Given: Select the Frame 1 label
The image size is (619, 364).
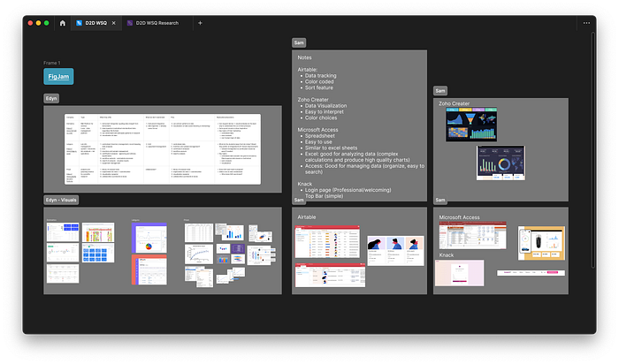Looking at the screenshot, I should coord(51,63).
